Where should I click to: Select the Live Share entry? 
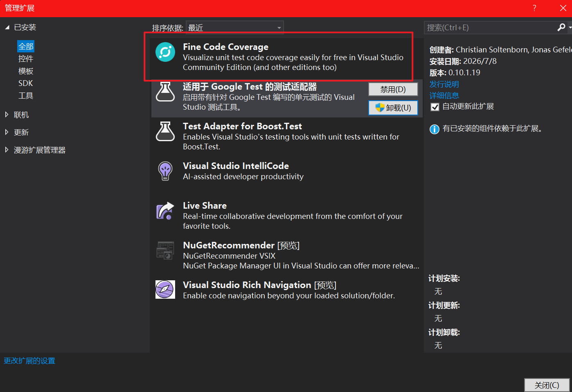[287, 216]
